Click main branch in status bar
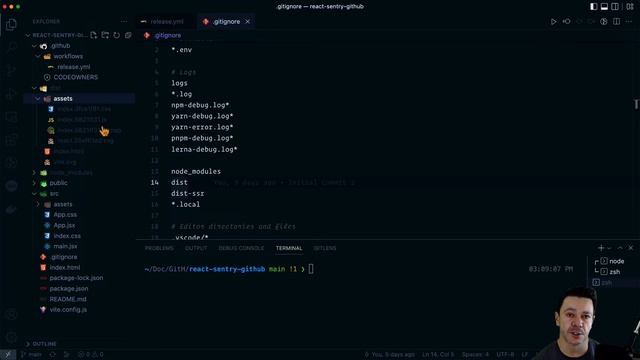Image resolution: width=640 pixels, height=360 pixels. [x=32, y=354]
